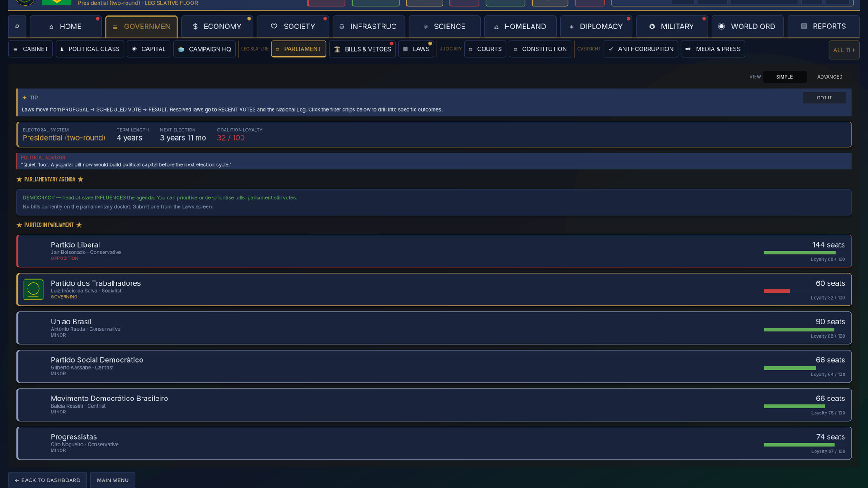Click the World Order globe icon

point(722,27)
